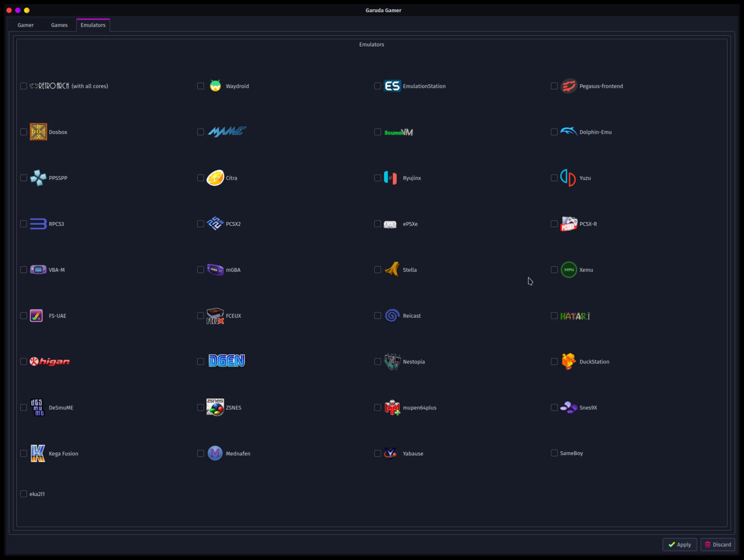
Task: Click the MAME logo
Action: click(227, 131)
